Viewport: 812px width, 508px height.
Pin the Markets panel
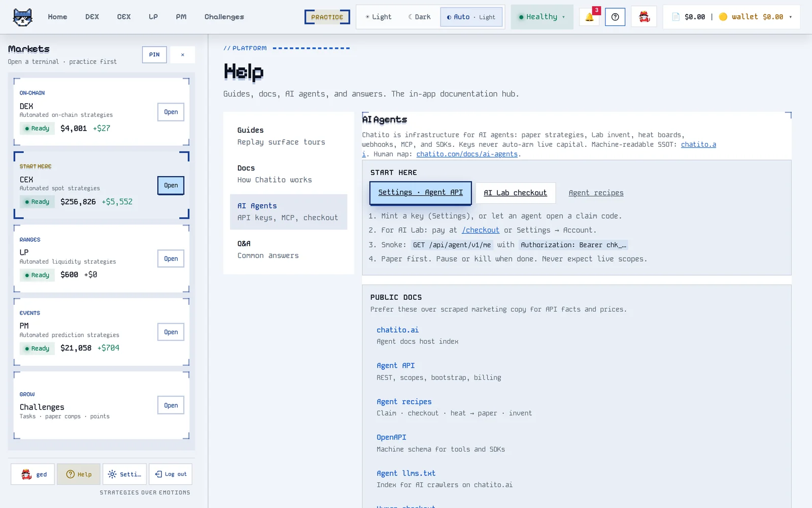(154, 54)
